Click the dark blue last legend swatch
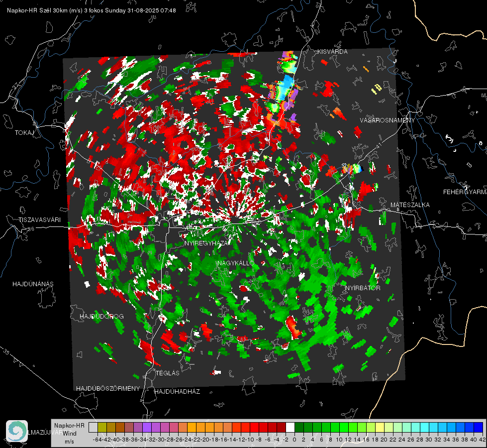This screenshot has height=448, width=487. (x=479, y=428)
